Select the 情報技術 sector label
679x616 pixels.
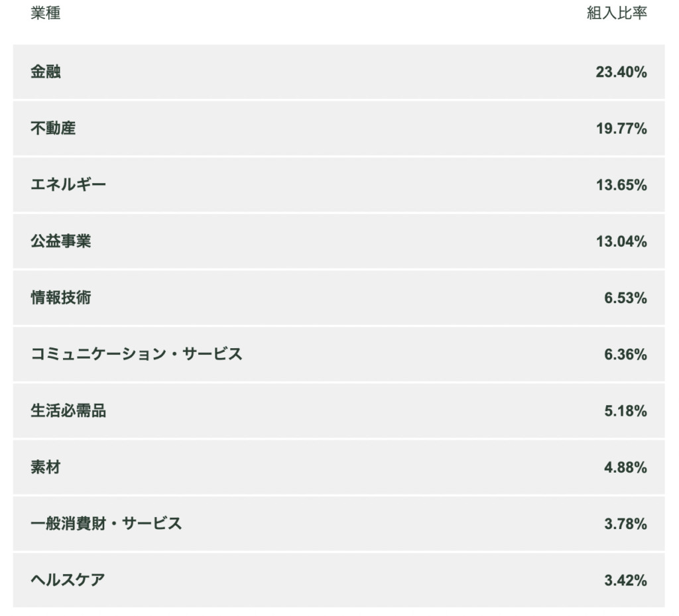pyautogui.click(x=61, y=298)
